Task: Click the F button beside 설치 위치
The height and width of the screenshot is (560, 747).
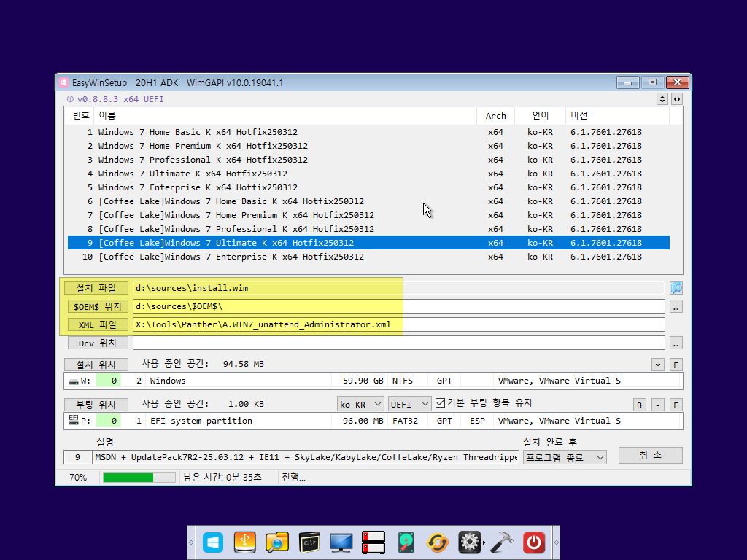Action: coord(676,365)
